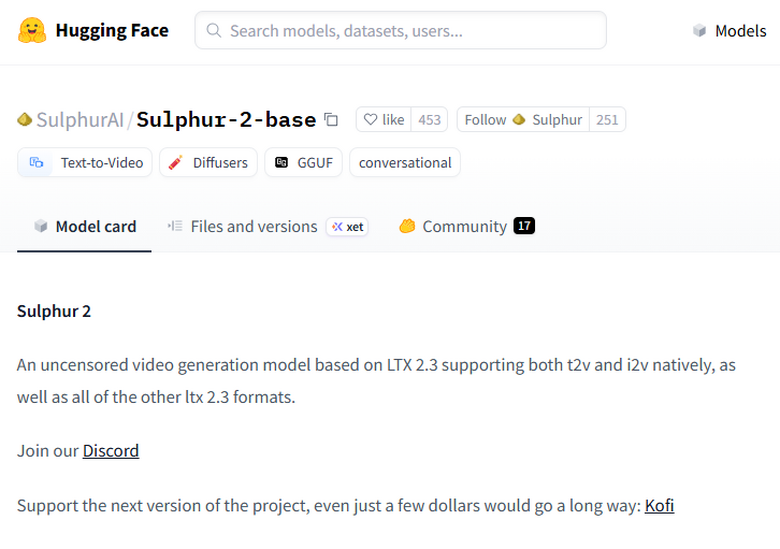Image resolution: width=780 pixels, height=549 pixels.
Task: Select the Text-to-Video tag
Action: [85, 163]
